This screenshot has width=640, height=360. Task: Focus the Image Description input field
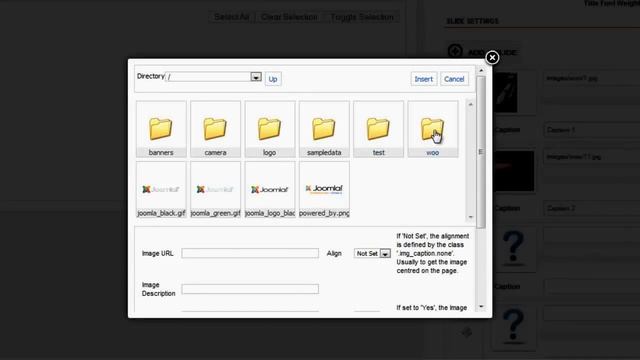tap(250, 289)
